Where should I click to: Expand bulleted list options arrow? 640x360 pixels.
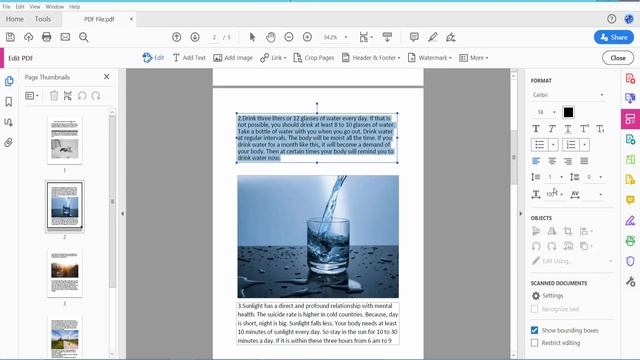[x=553, y=145]
